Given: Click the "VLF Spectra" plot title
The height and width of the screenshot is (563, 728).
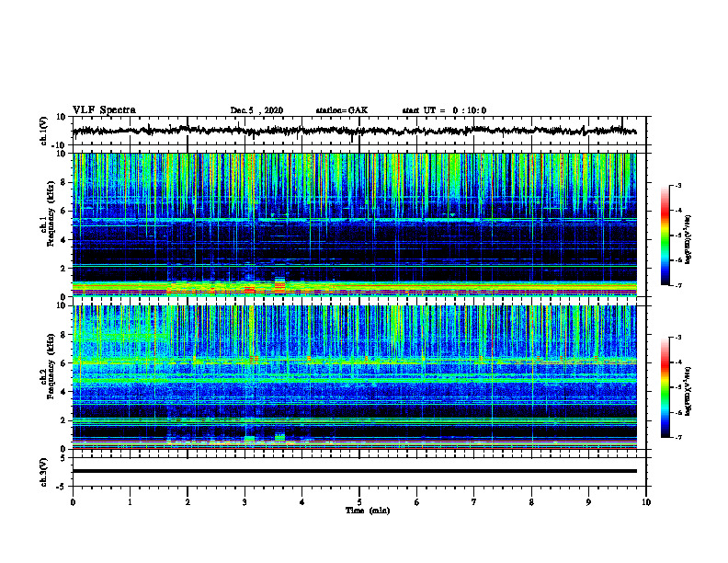Looking at the screenshot, I should click(x=104, y=110).
